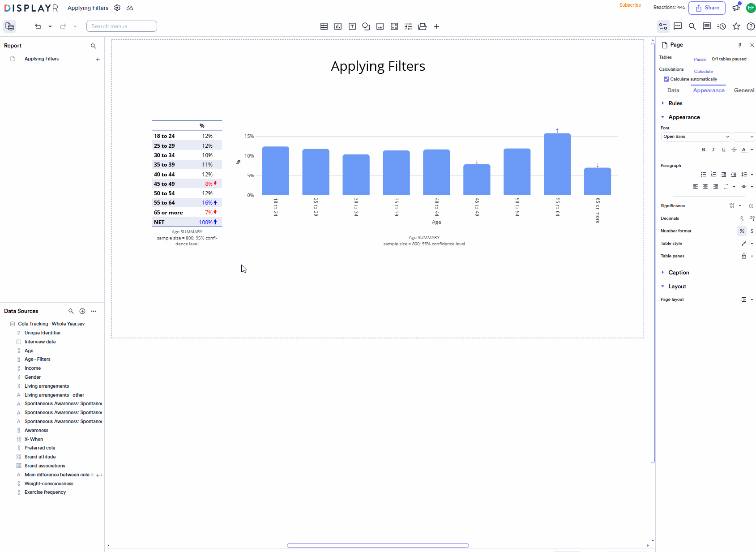Insert a table from the toolbar
The image size is (756, 552).
pos(324,26)
